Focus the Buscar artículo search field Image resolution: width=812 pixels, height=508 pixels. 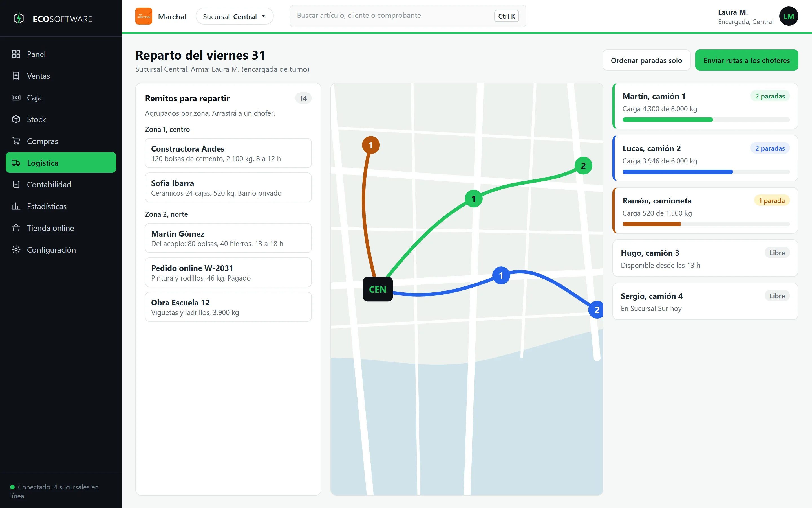click(x=408, y=16)
